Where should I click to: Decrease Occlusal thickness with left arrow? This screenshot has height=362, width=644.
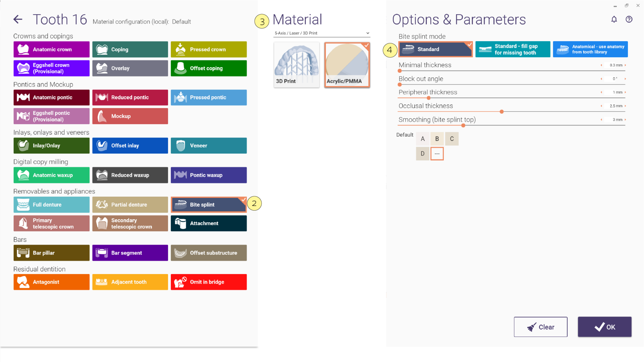(x=601, y=106)
